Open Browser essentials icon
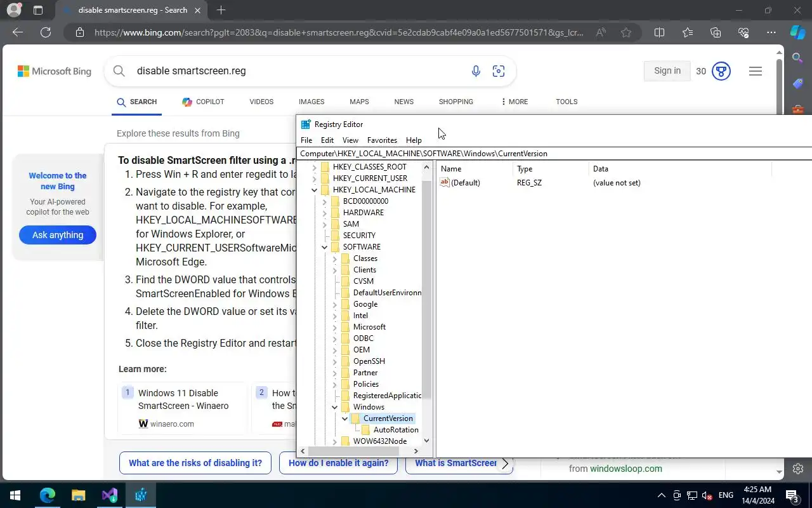 pyautogui.click(x=743, y=32)
